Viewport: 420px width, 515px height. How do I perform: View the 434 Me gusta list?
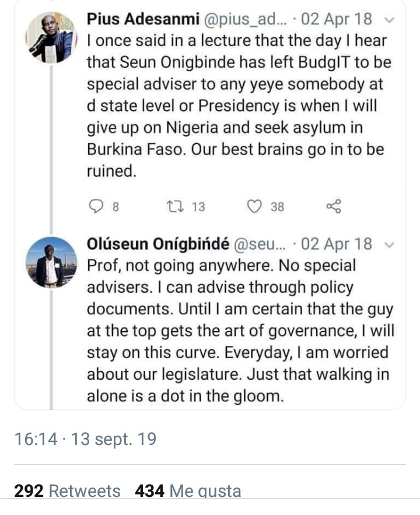[x=188, y=491]
